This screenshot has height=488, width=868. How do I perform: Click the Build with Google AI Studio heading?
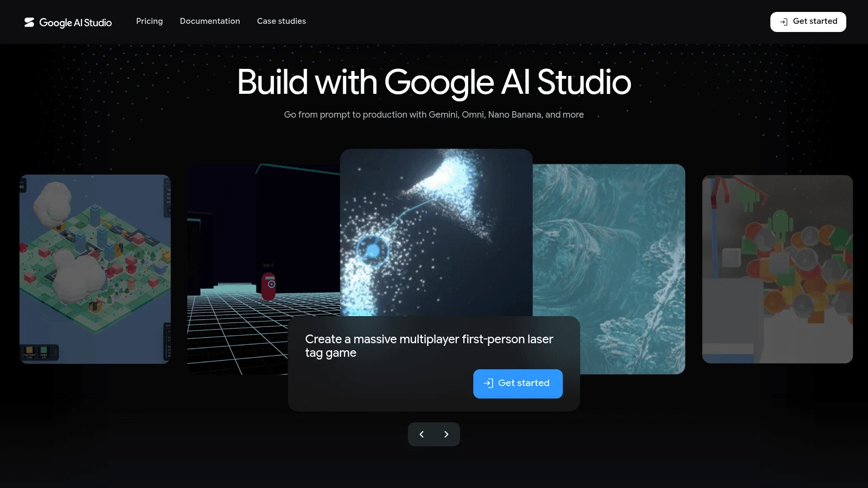tap(434, 82)
